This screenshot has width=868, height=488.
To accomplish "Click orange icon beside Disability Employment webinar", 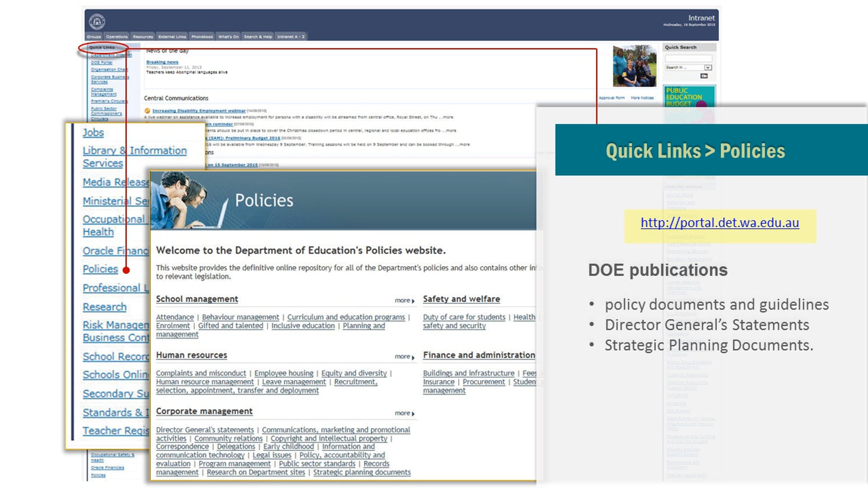I will point(147,111).
